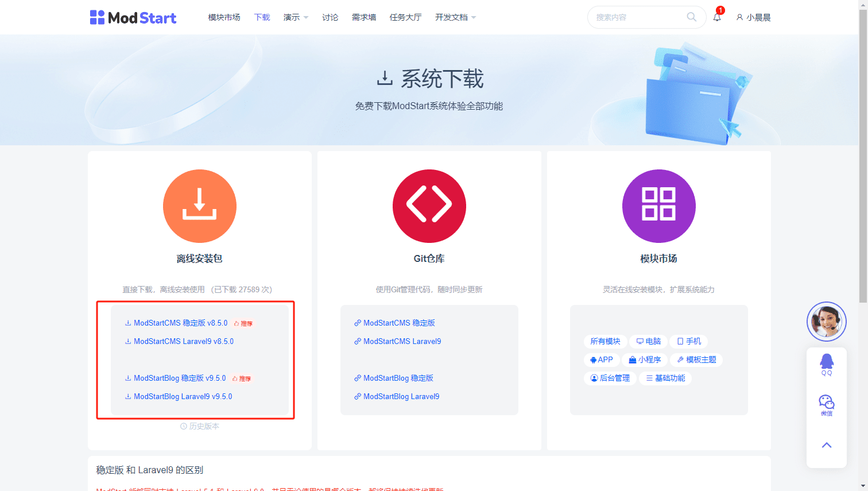点击「搜索内容」输入框

pos(637,17)
